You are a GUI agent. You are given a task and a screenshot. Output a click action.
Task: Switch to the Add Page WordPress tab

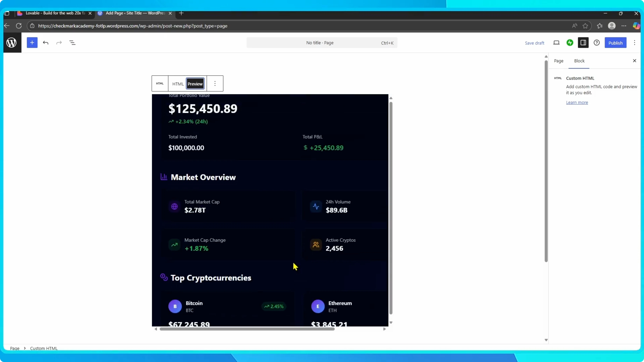(x=135, y=13)
